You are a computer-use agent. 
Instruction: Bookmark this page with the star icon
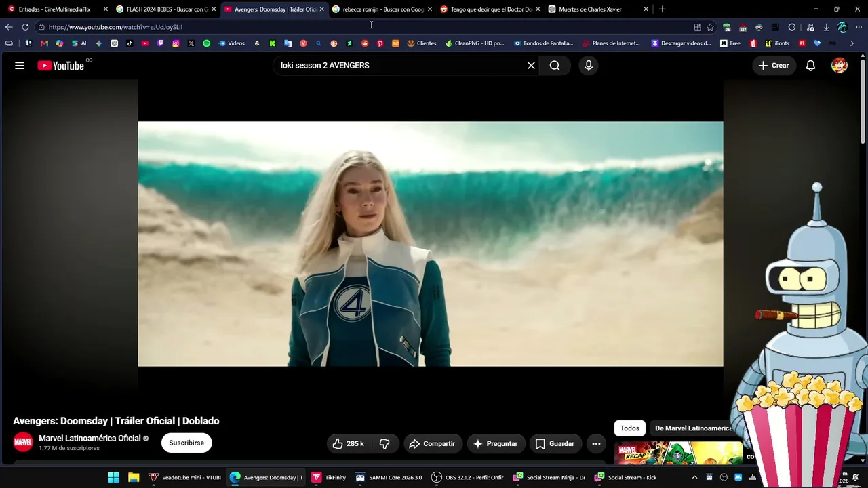click(710, 27)
